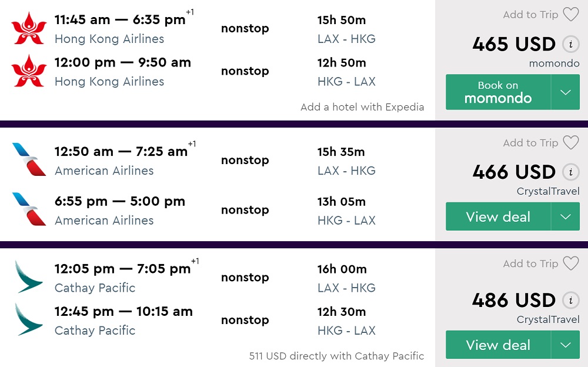Open the dropdown arrow for the 466 USD deal
This screenshot has height=367, width=588.
(x=566, y=217)
